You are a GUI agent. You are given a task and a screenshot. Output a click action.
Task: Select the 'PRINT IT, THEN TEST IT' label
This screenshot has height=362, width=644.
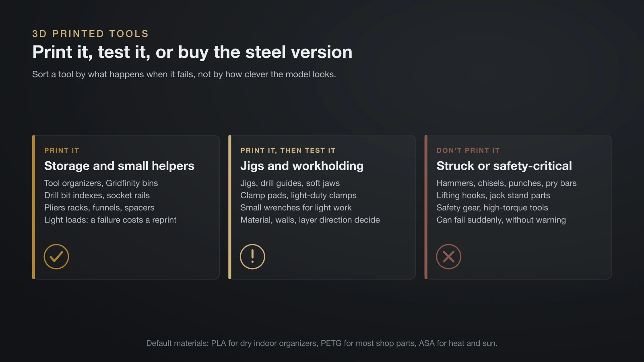(288, 150)
